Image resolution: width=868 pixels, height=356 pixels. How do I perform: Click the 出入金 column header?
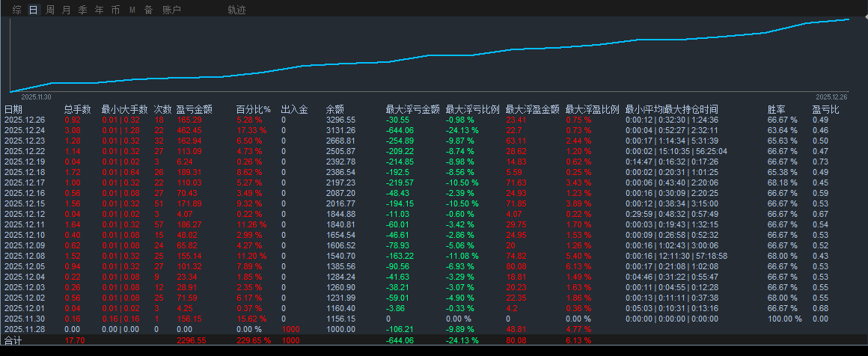click(x=295, y=109)
